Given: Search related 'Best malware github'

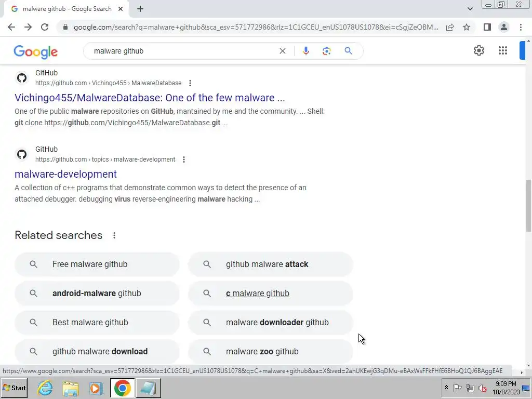Looking at the screenshot, I should click(97, 322).
